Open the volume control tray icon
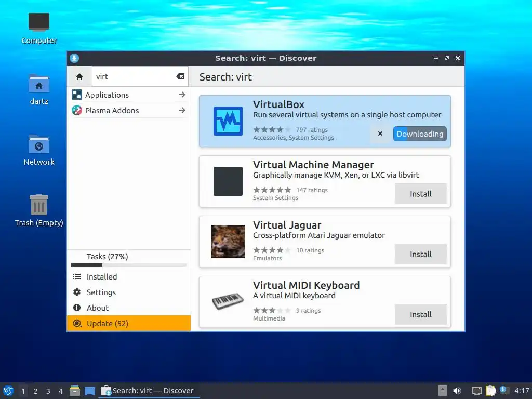 pyautogui.click(x=457, y=391)
